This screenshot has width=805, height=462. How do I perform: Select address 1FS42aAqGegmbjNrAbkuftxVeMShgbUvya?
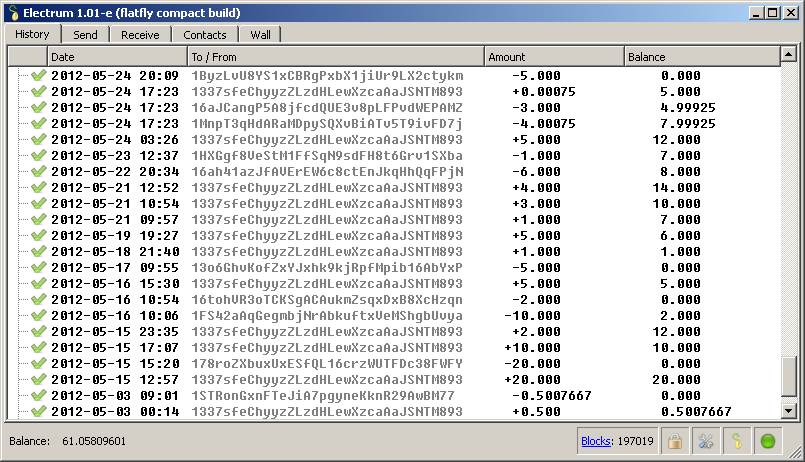327,316
